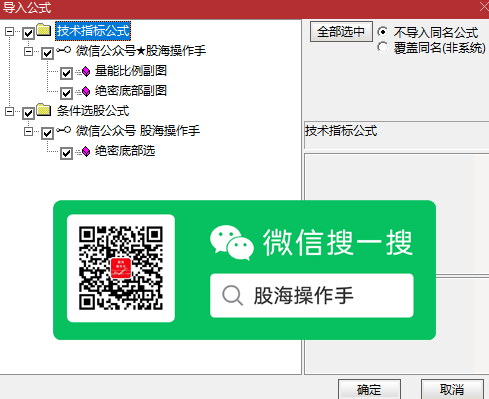Click the magnifier icon in the search box

232,295
